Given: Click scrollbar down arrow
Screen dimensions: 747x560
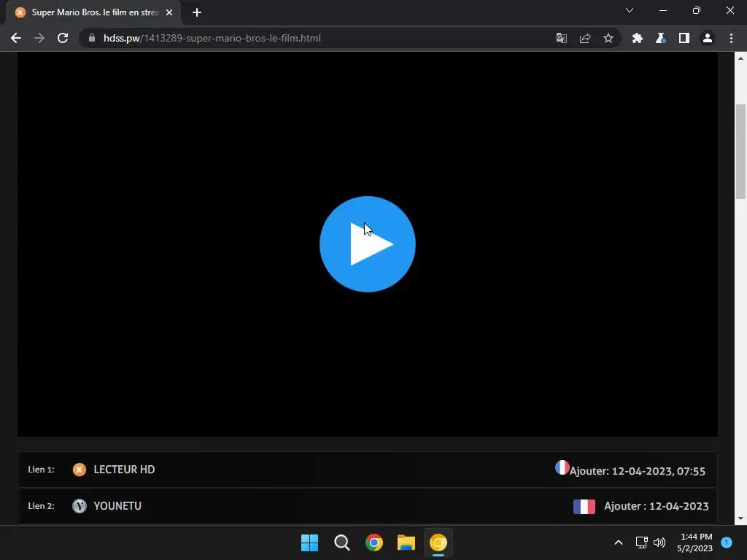Looking at the screenshot, I should 740,518.
